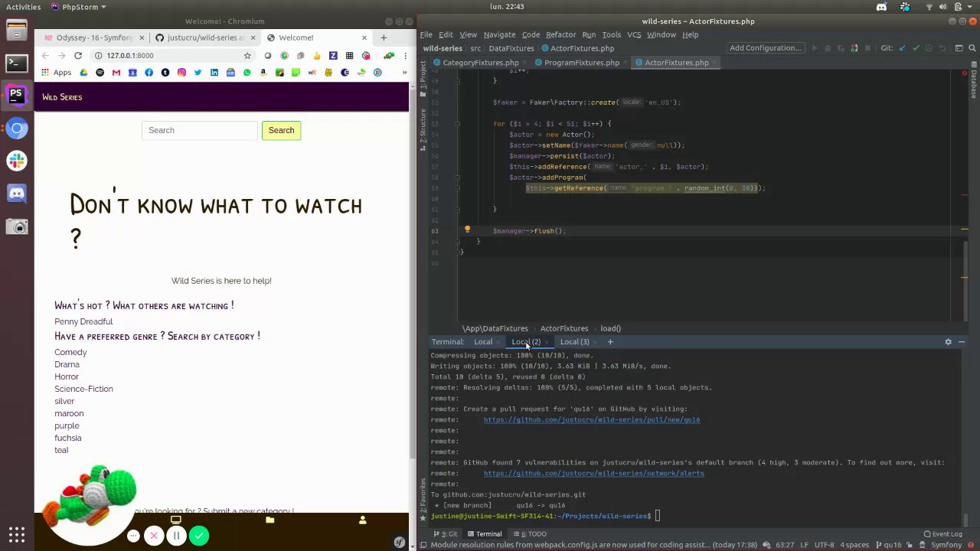980x551 pixels.
Task: Open WhatsApp bookmark
Action: [x=247, y=73]
